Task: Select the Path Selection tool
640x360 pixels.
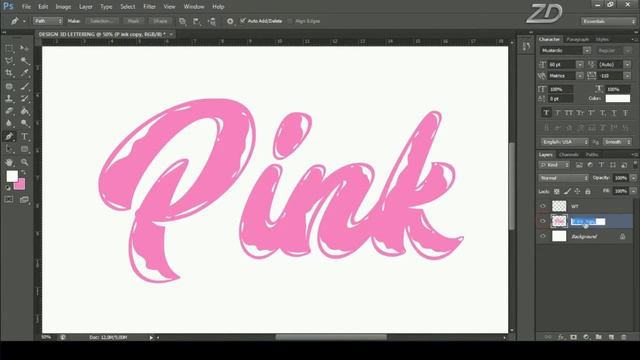Action: [x=9, y=149]
